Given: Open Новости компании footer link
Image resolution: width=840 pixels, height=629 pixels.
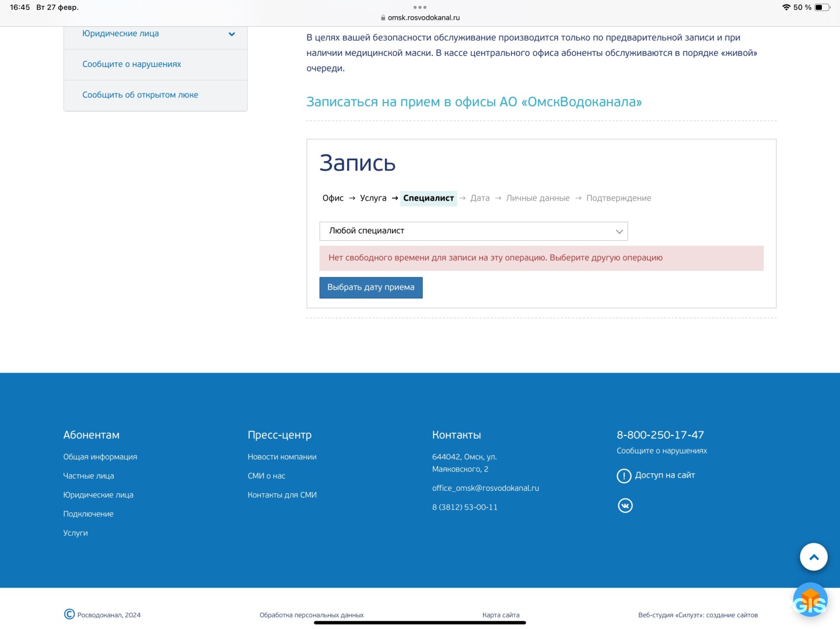Looking at the screenshot, I should coord(282,457).
